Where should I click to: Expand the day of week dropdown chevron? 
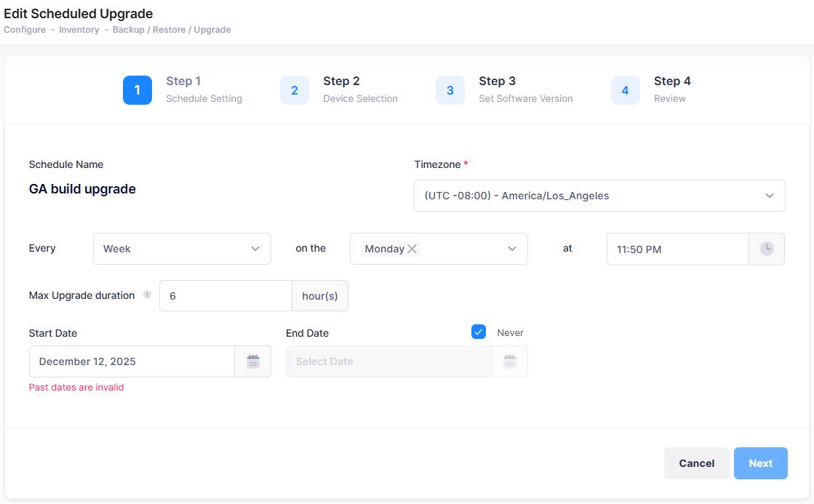click(512, 249)
